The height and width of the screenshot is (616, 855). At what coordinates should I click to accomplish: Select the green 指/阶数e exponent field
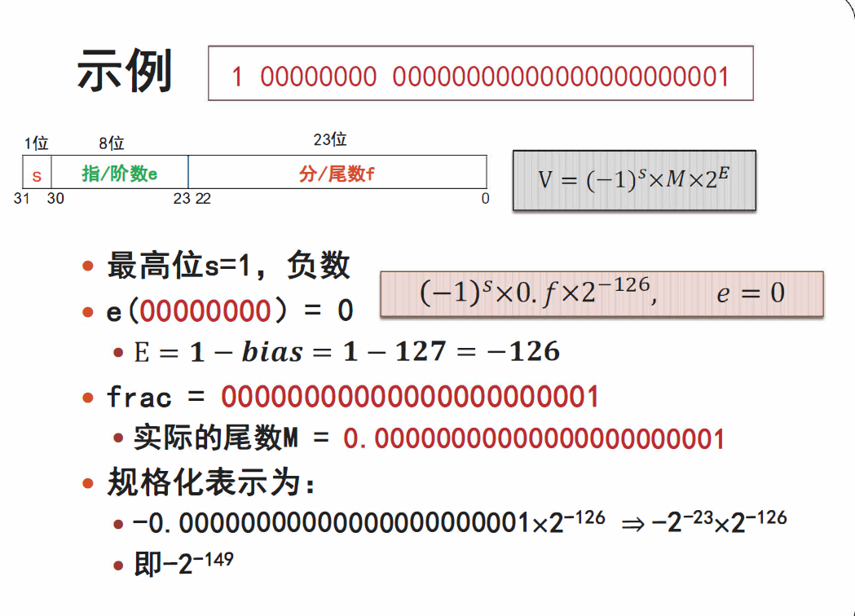tap(120, 174)
